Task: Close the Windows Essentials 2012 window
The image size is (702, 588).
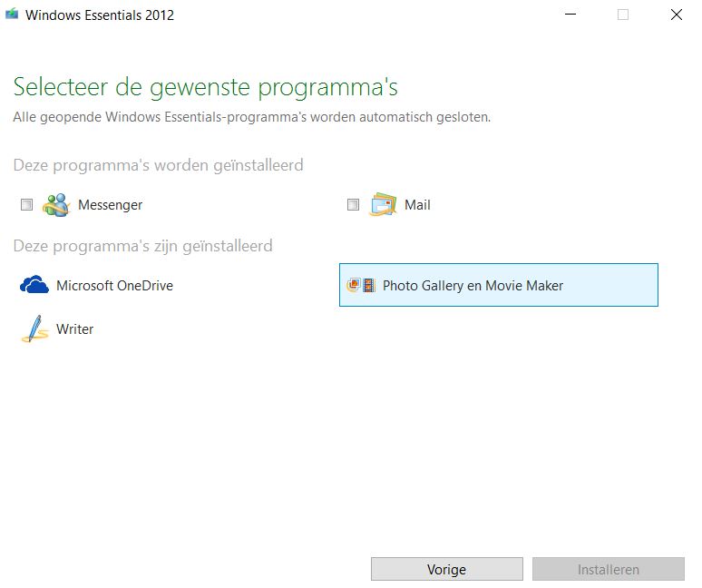Action: [x=677, y=15]
